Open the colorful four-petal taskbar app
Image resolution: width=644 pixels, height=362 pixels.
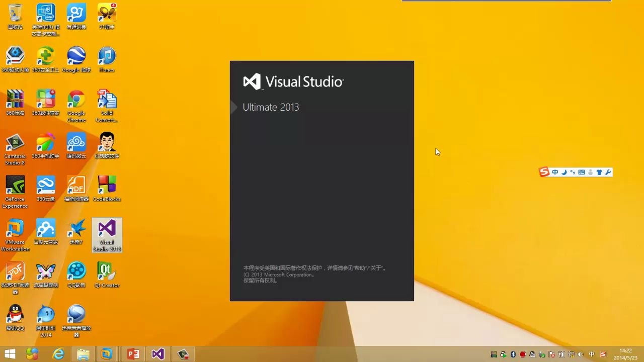point(32,354)
